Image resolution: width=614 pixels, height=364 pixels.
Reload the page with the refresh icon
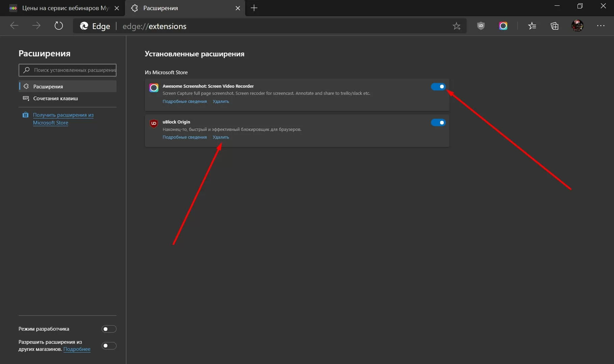(x=59, y=26)
